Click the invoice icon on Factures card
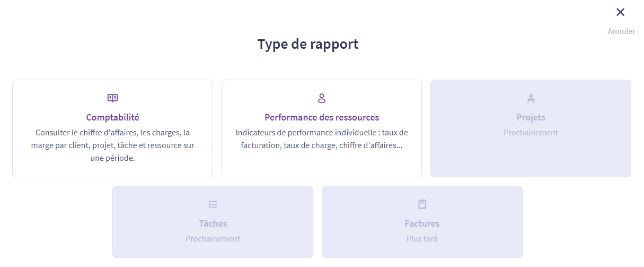The image size is (644, 267). tap(422, 204)
